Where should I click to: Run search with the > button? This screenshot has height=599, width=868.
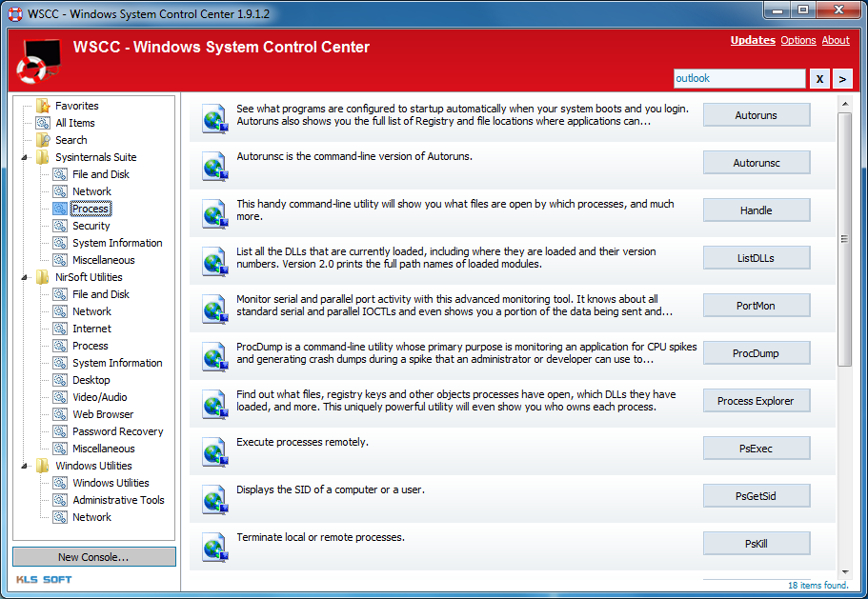pyautogui.click(x=842, y=78)
